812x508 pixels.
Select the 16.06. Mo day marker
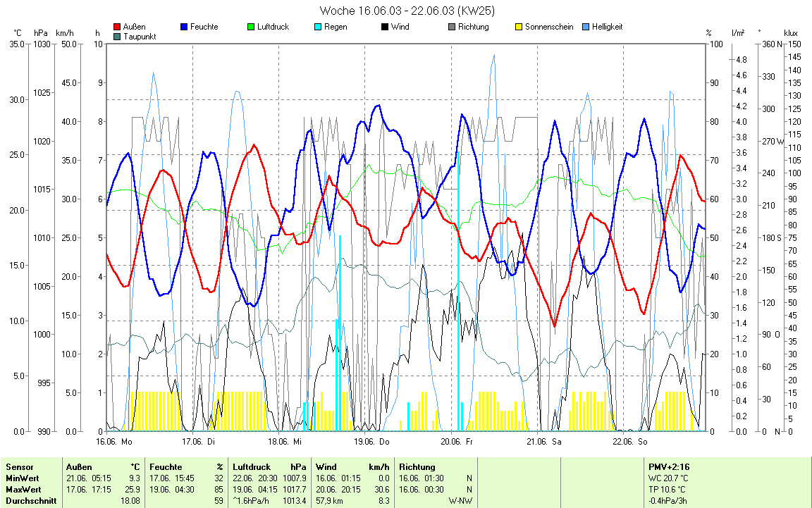click(114, 442)
